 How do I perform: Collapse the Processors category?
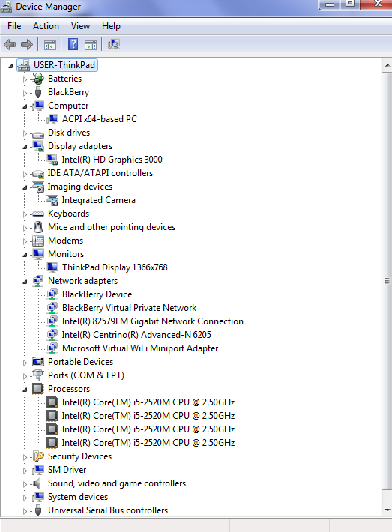[x=25, y=390]
